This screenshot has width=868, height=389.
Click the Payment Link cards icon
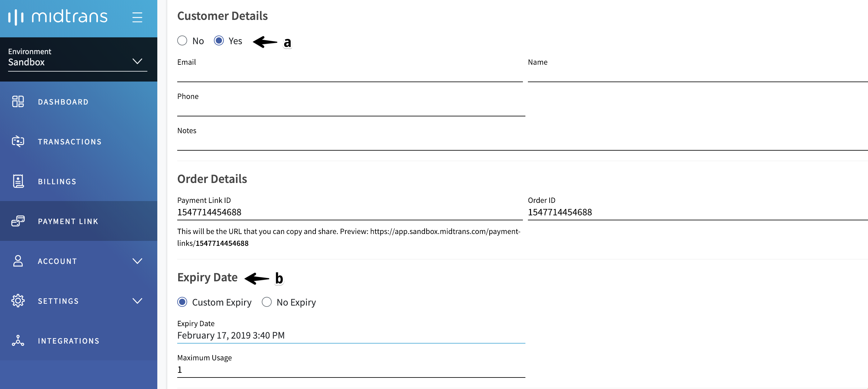click(18, 221)
